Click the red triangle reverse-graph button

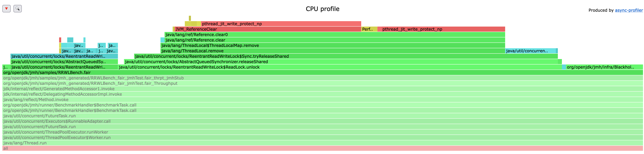[7, 8]
